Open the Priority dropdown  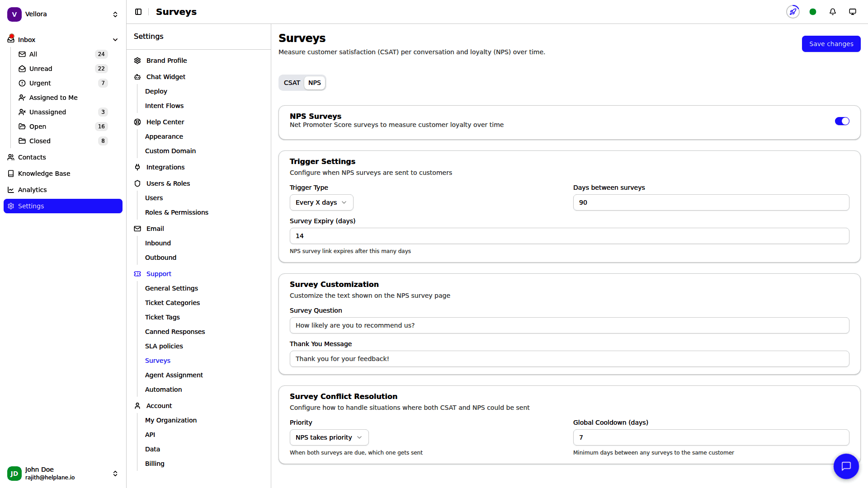(x=329, y=437)
